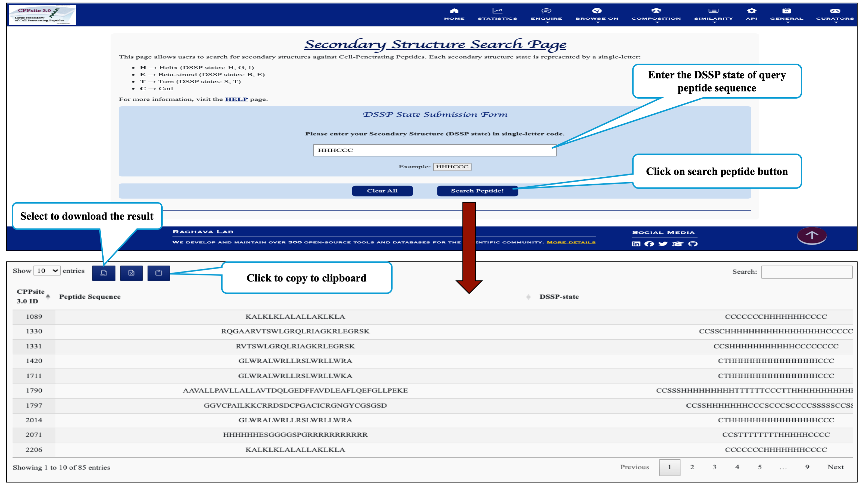Expand the ENQUIRE navigation menu
Screen dimensions: 868x488
click(546, 14)
